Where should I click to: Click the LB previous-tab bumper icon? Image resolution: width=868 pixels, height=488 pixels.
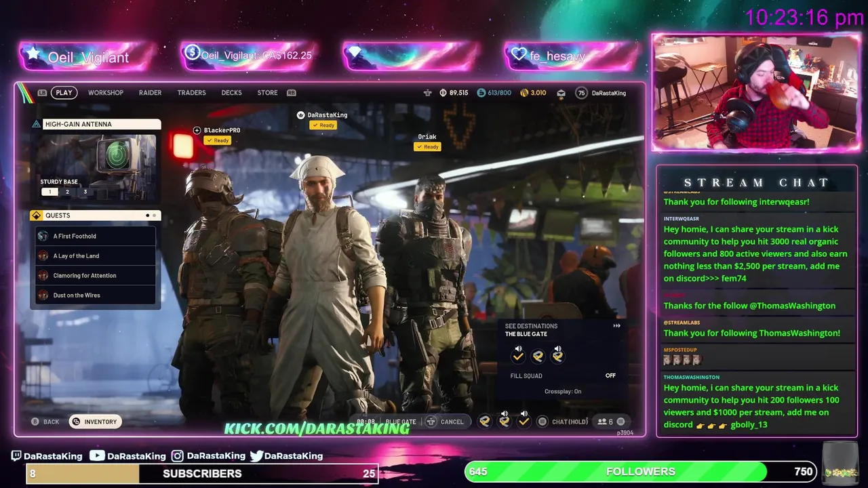(x=42, y=93)
